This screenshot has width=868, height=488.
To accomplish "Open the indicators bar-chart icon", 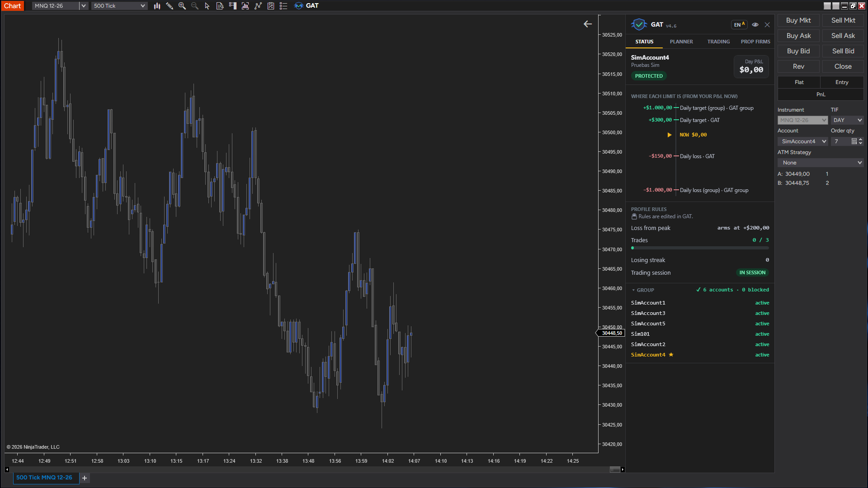I will click(x=245, y=6).
